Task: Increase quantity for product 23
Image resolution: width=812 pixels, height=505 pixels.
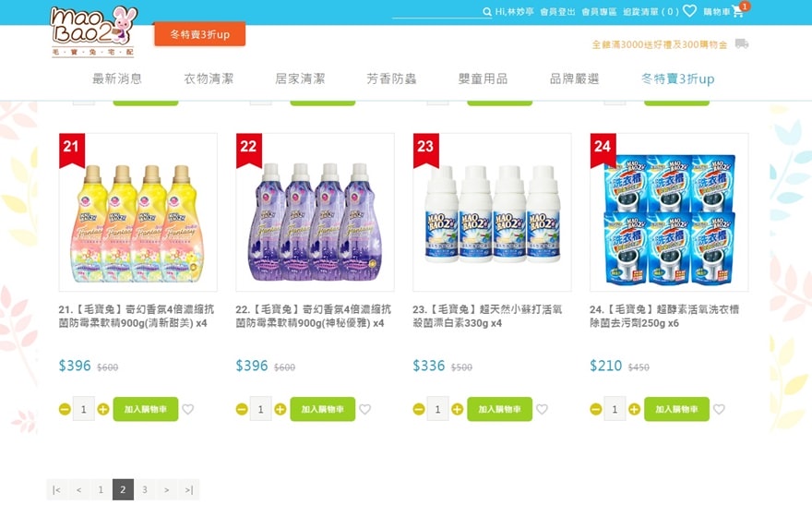Action: (x=458, y=409)
